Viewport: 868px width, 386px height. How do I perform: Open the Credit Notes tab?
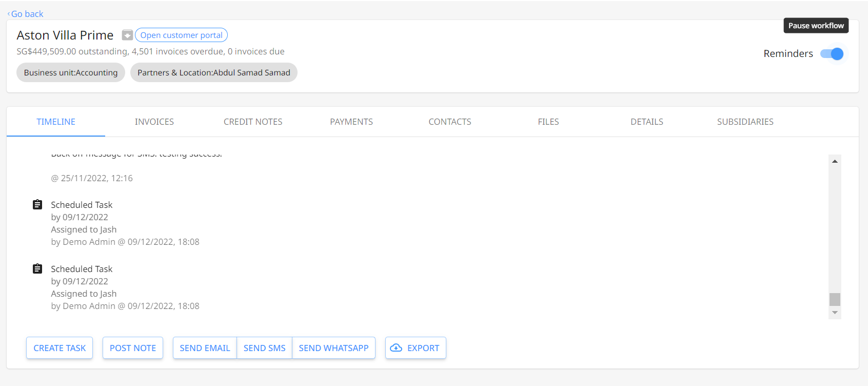pyautogui.click(x=253, y=122)
